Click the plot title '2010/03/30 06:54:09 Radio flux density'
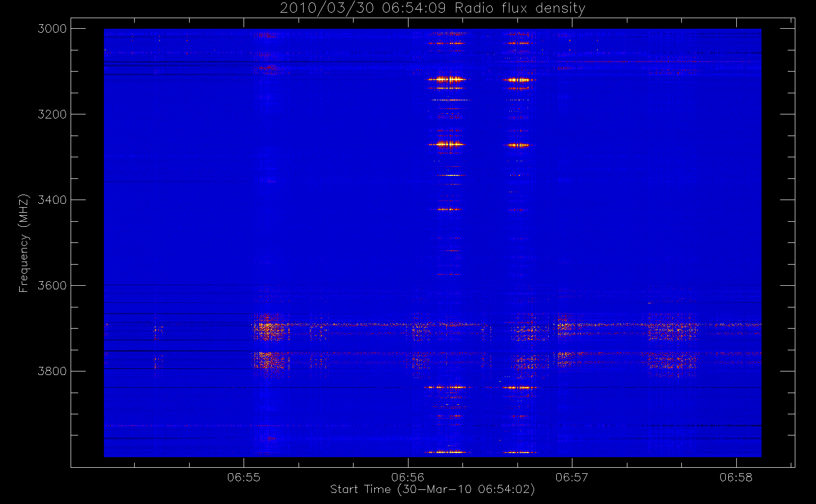 433,9
